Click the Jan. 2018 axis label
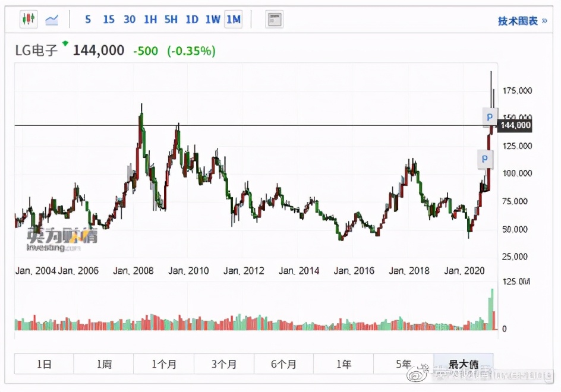Viewport: 561px width, 392px height. pyautogui.click(x=409, y=270)
